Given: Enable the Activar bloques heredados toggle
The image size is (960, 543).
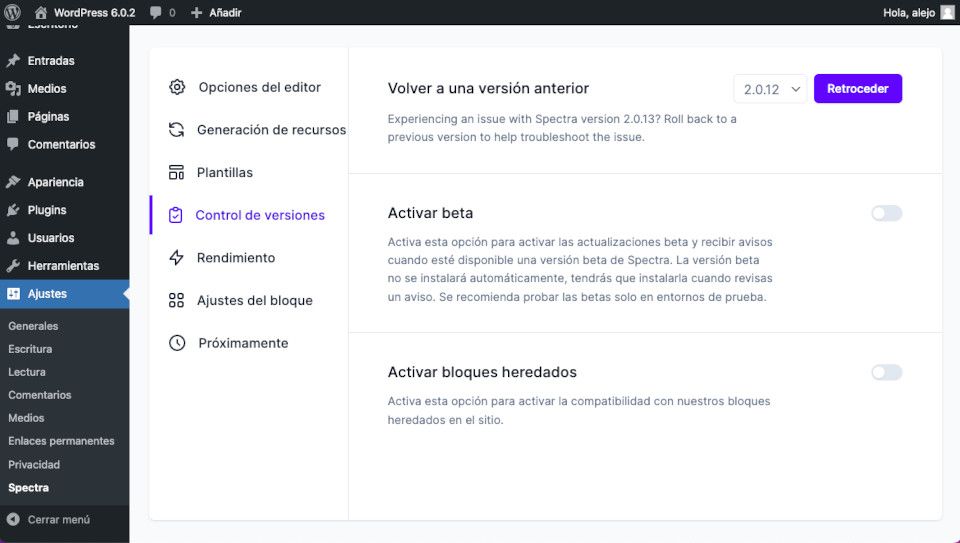Looking at the screenshot, I should pos(887,372).
